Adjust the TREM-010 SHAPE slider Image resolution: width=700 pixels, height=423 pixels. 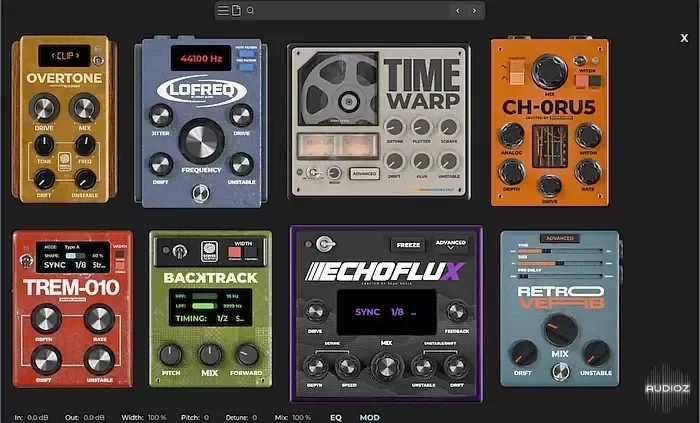click(x=75, y=256)
